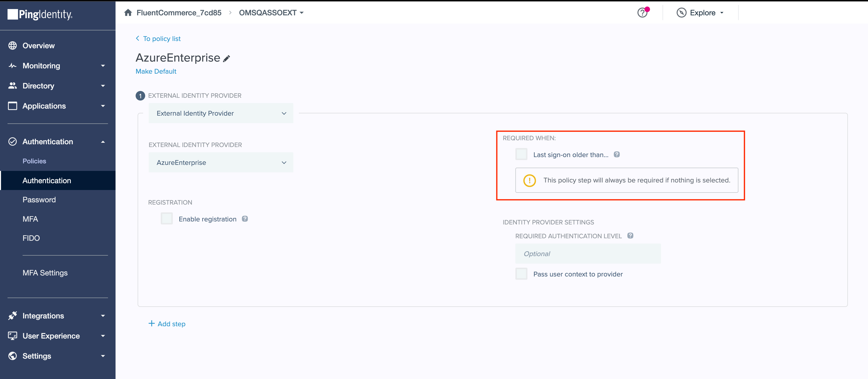The width and height of the screenshot is (868, 379).
Task: Check the Enable registration option
Action: tap(167, 218)
